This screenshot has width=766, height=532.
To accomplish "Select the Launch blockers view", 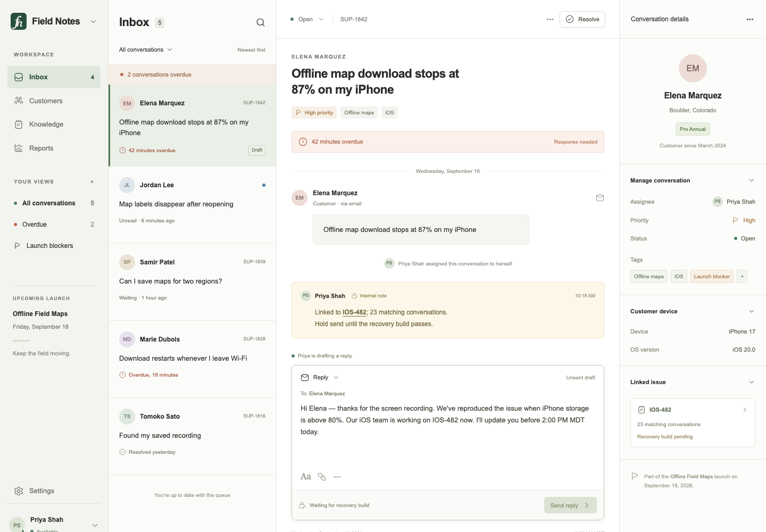I will tap(54, 246).
